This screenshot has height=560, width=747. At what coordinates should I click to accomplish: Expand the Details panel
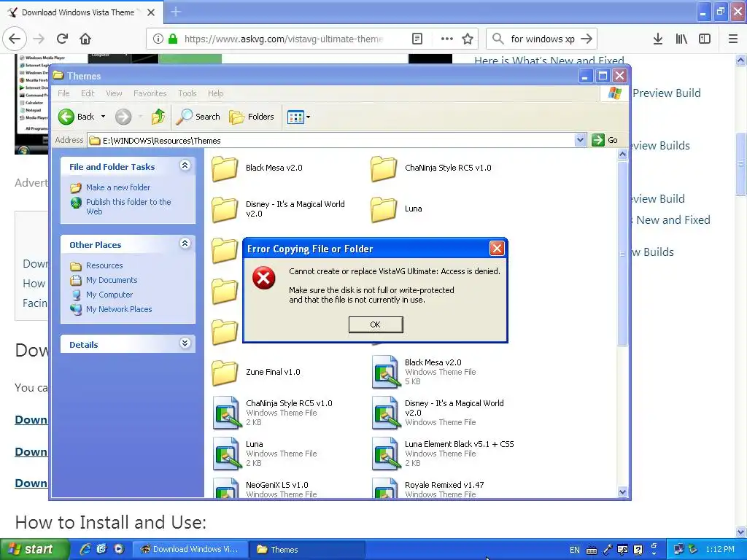pyautogui.click(x=185, y=343)
